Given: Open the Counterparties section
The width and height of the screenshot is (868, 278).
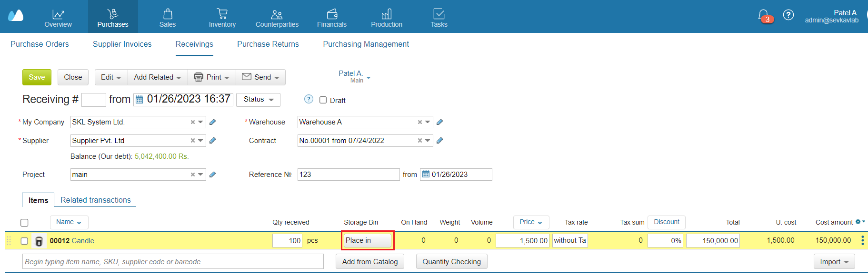Looking at the screenshot, I should click(x=277, y=17).
